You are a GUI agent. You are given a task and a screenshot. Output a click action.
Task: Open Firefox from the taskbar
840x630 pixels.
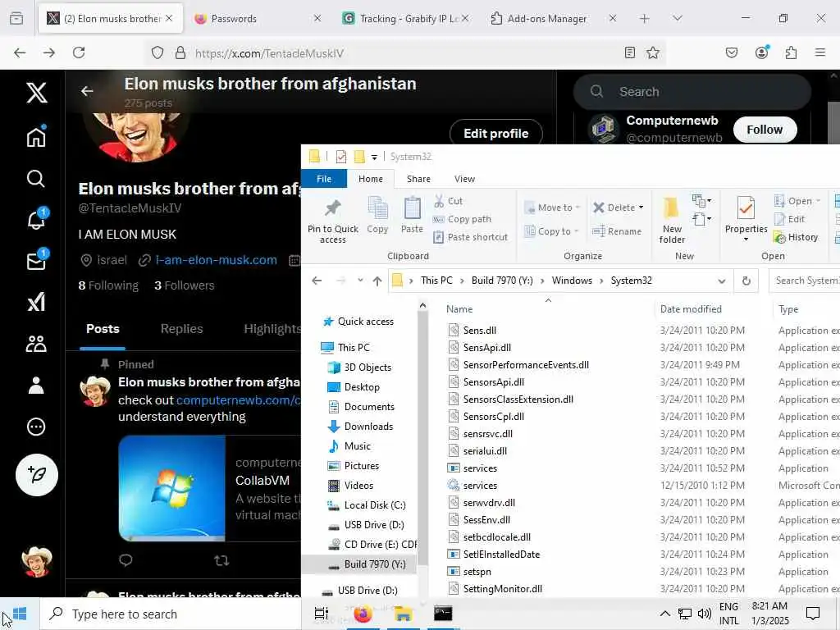[363, 614]
